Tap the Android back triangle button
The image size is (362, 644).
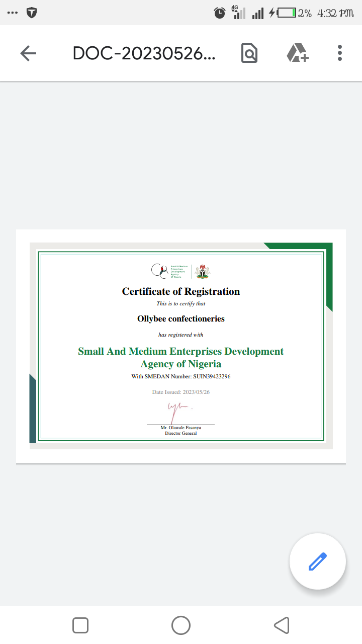[282, 625]
